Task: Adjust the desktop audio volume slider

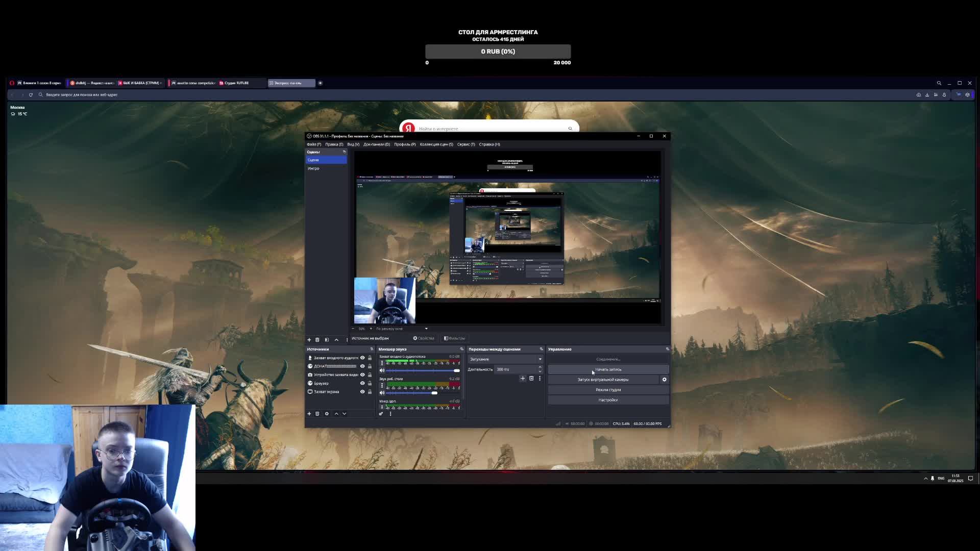Action: [434, 393]
